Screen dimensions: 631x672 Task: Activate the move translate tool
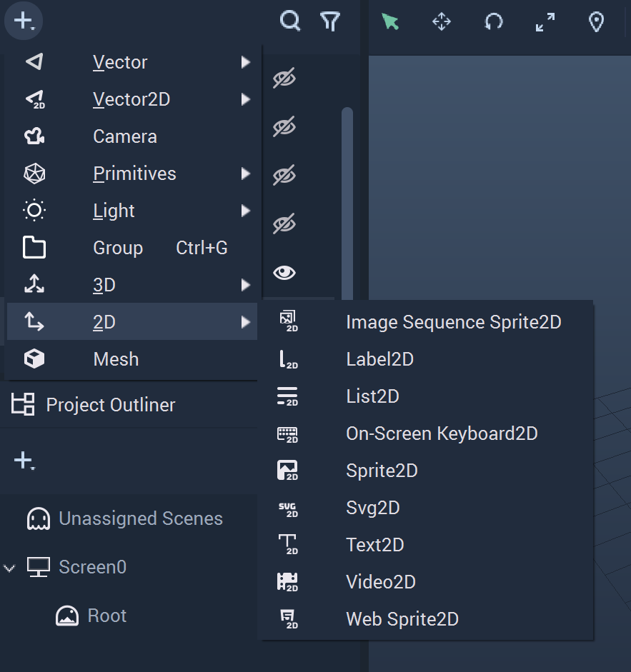pos(442,21)
